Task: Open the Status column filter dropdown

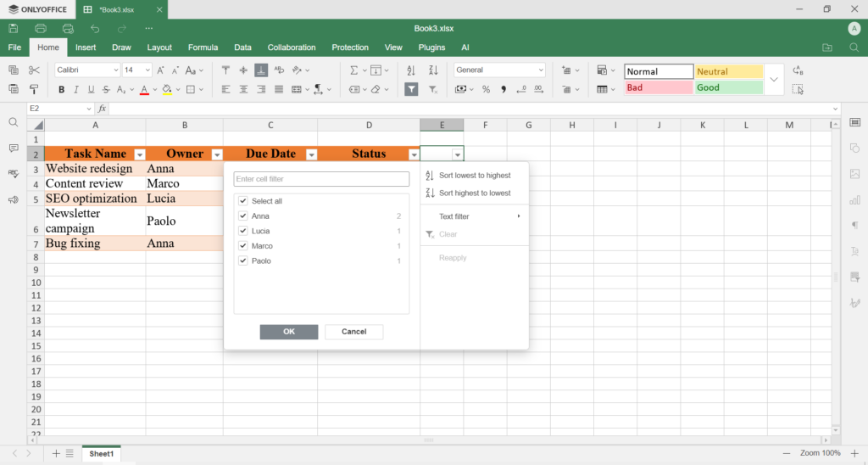Action: pos(414,154)
